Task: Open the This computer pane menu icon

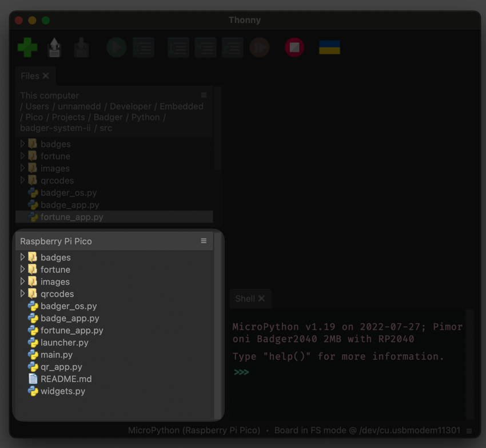Action: coord(204,95)
